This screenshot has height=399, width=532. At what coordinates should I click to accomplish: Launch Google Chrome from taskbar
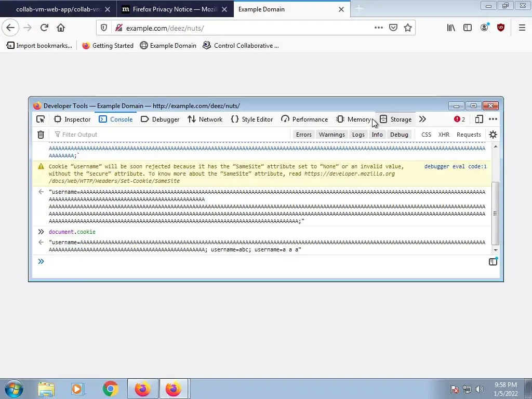coord(110,389)
